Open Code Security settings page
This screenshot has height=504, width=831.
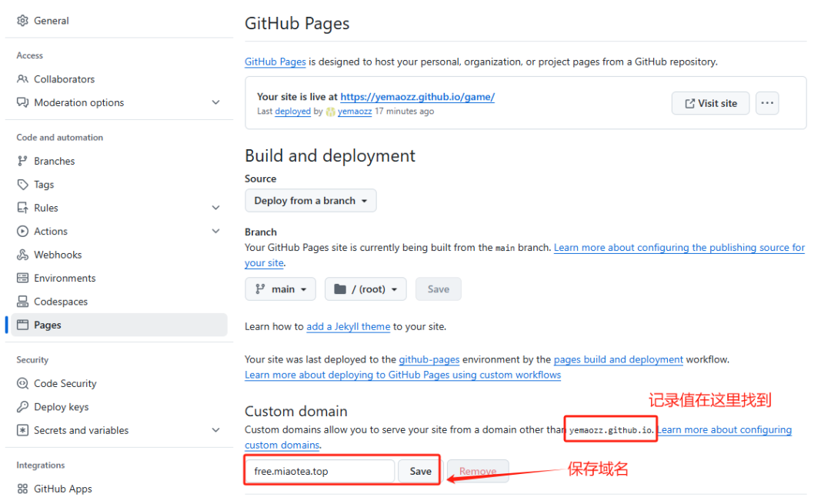[65, 383]
